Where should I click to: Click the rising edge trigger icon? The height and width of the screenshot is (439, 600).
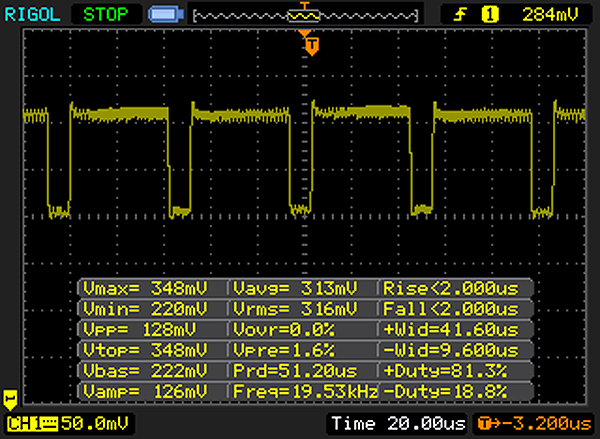[x=460, y=15]
